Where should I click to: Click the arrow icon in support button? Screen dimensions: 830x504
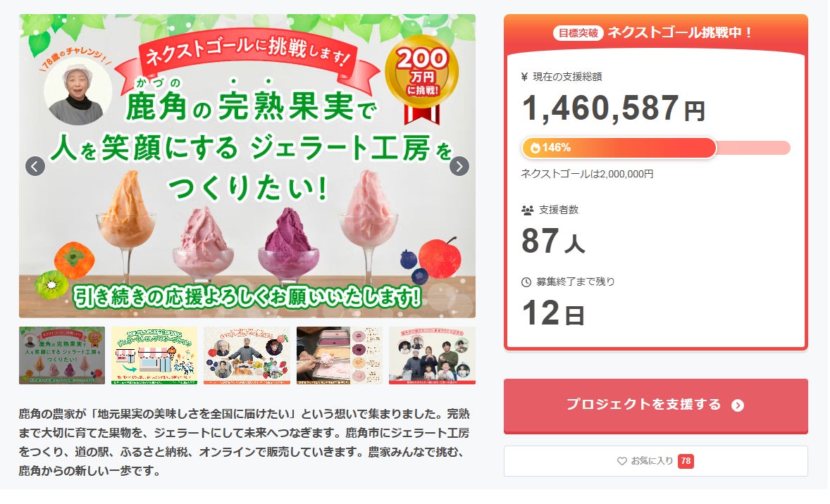click(x=738, y=405)
